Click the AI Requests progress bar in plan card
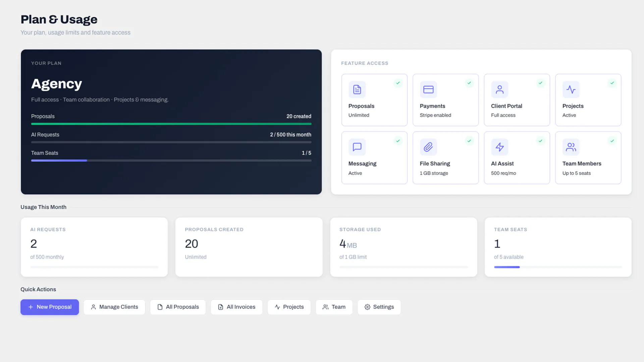Screen dimensions: 644x362 pyautogui.click(x=171, y=142)
